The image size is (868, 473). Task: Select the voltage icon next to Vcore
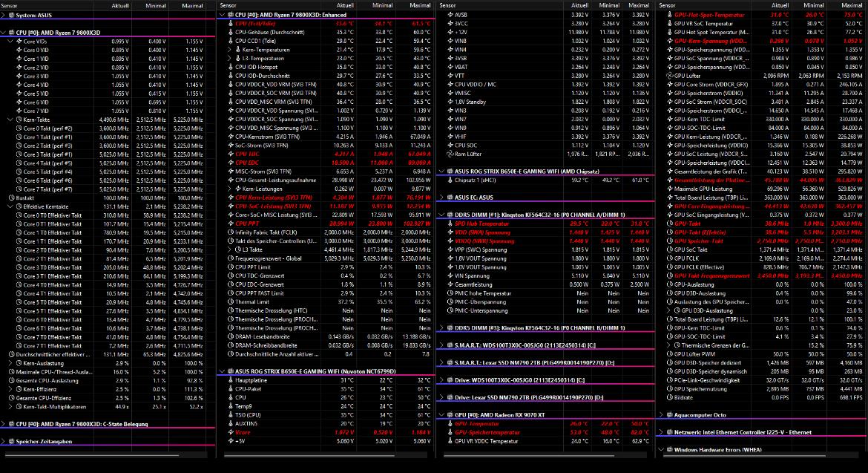231,433
